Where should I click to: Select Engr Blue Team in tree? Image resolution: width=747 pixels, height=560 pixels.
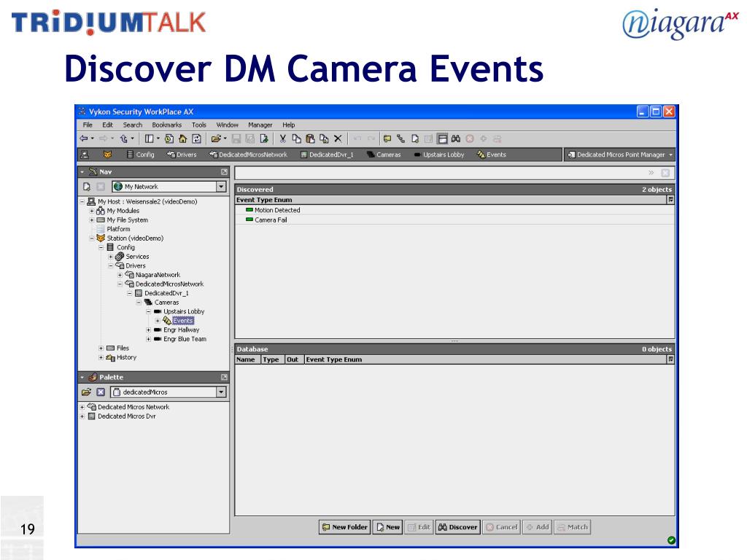point(185,339)
